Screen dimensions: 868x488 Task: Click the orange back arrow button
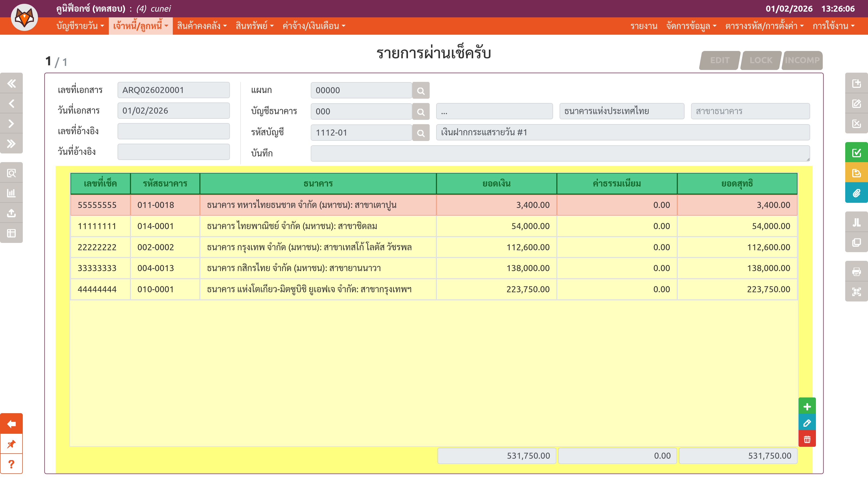coord(11,424)
